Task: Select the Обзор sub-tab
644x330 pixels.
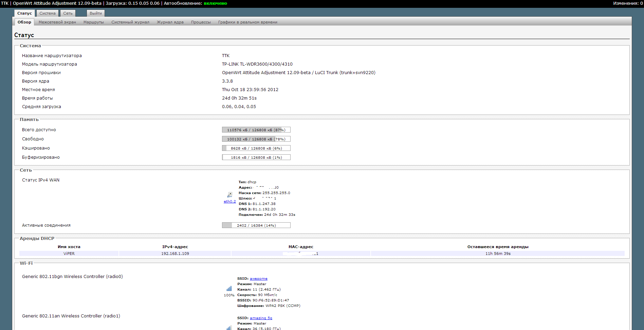Action: pyautogui.click(x=24, y=22)
